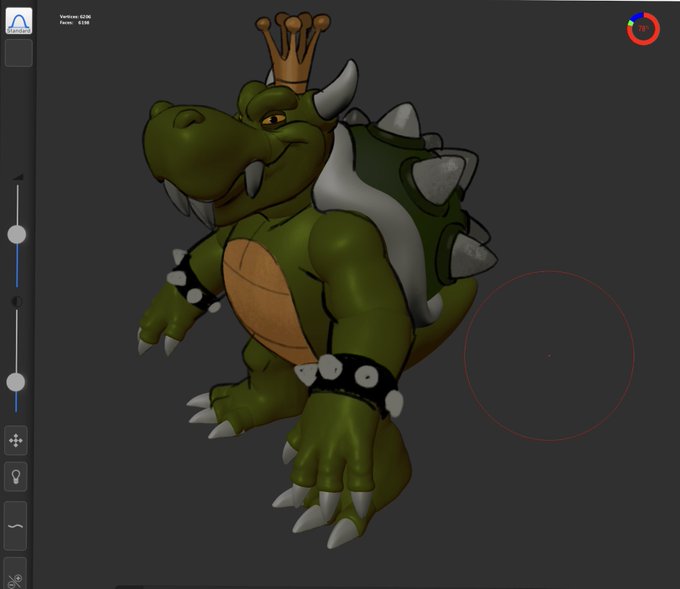Viewport: 680px width, 589px height.
Task: Activate the four-arrow move gizmo button
Action: coord(16,441)
